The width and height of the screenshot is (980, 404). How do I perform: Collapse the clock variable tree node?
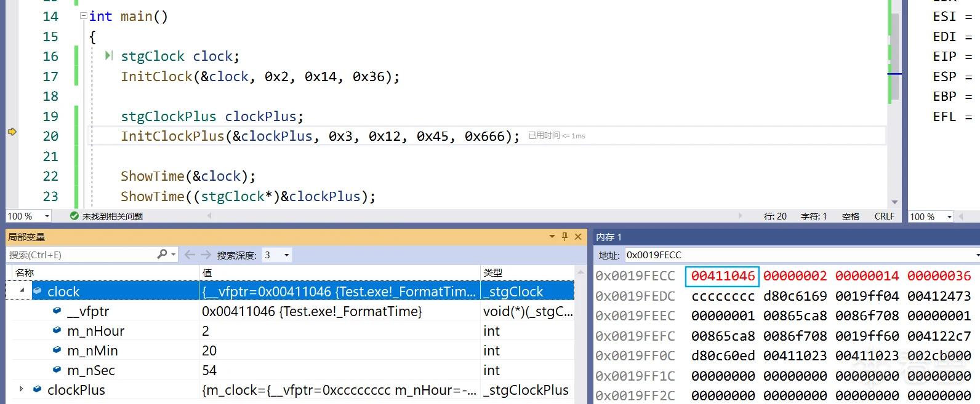(22, 290)
